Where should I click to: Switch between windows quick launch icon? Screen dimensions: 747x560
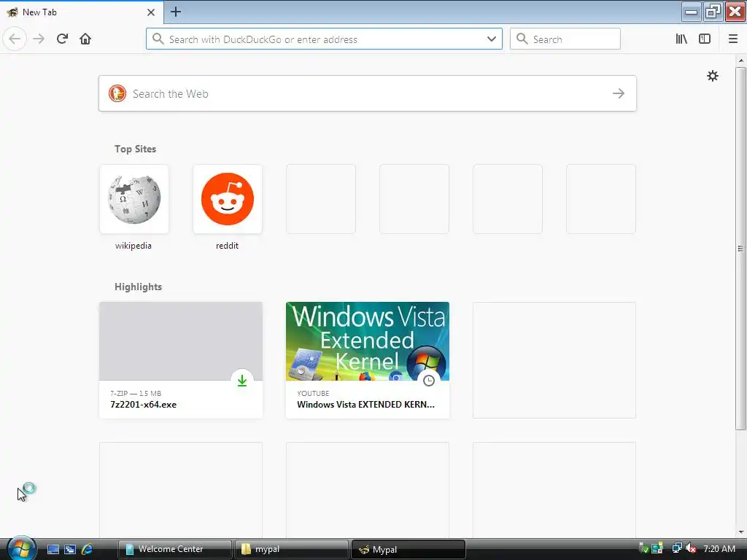pyautogui.click(x=70, y=549)
